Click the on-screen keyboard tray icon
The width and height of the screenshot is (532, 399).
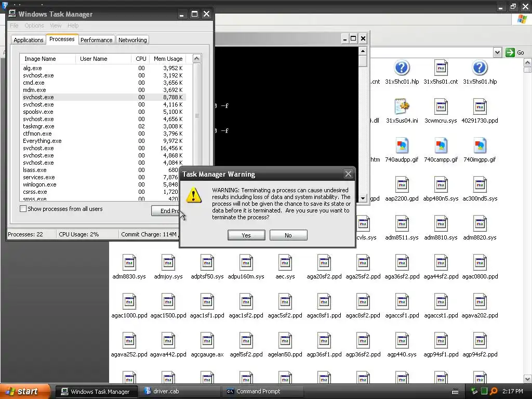[x=455, y=392]
